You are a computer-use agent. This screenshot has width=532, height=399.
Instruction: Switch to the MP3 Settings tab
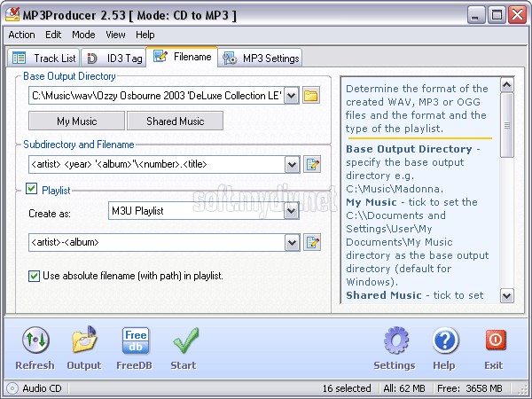tap(260, 58)
